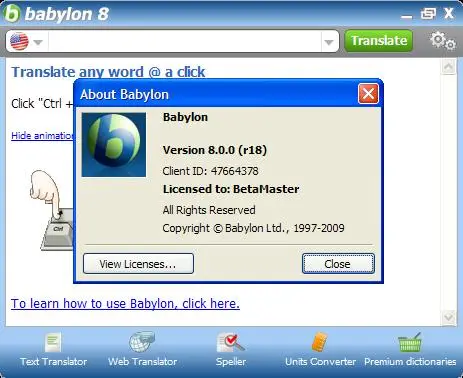Image resolution: width=463 pixels, height=378 pixels.
Task: Click the scrollbar down arrow
Action: click(x=448, y=317)
